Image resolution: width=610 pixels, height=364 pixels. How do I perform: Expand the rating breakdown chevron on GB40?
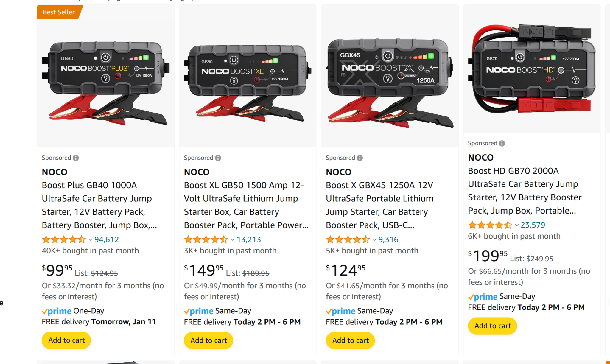pyautogui.click(x=90, y=239)
